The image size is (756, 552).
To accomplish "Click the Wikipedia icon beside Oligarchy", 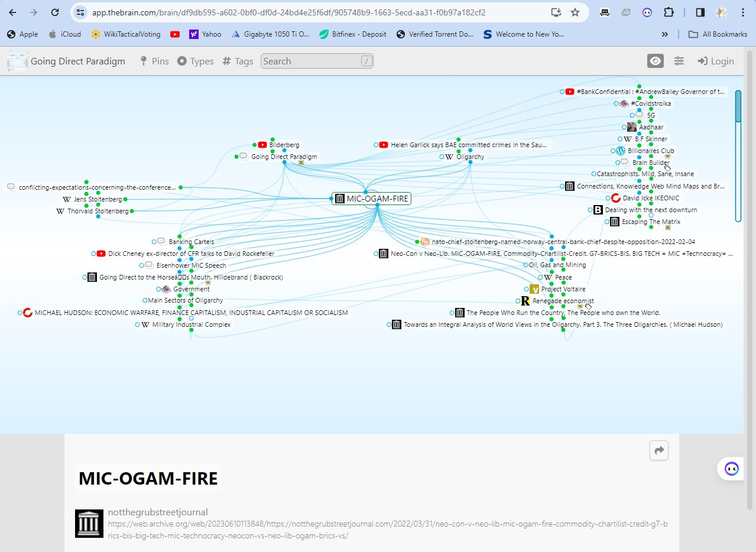I will (x=449, y=157).
